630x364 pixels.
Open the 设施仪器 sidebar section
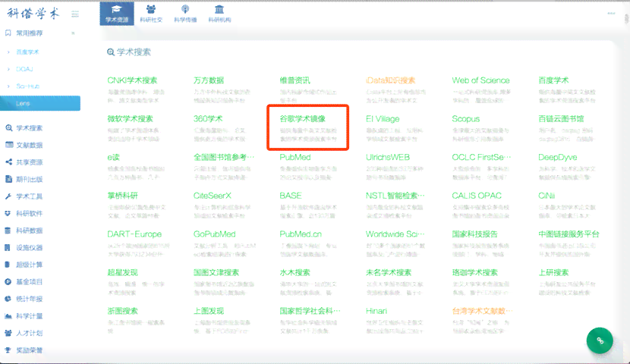tap(24, 248)
